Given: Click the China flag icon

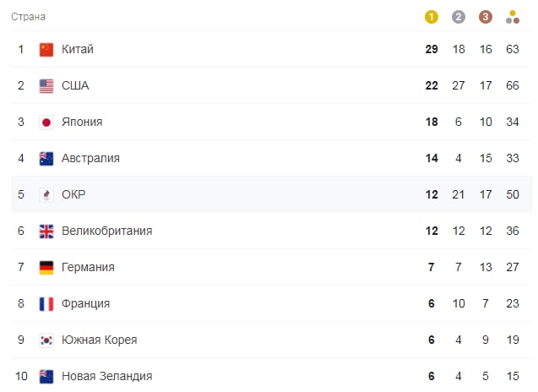Looking at the screenshot, I should tap(46, 50).
